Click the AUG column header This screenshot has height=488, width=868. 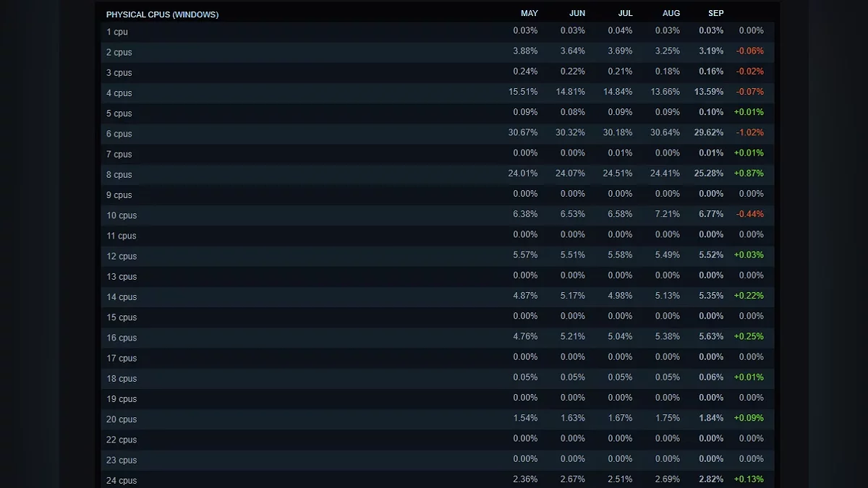[671, 14]
